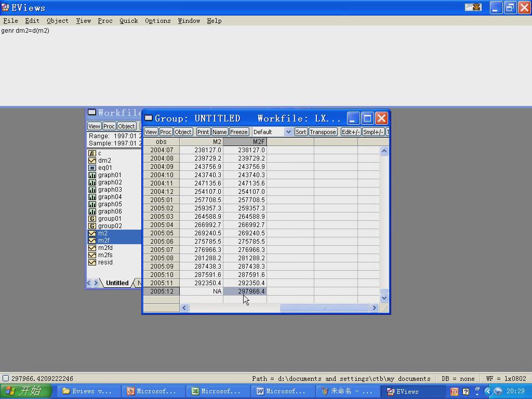
Task: Click the m2fd series icon
Action: click(92, 248)
